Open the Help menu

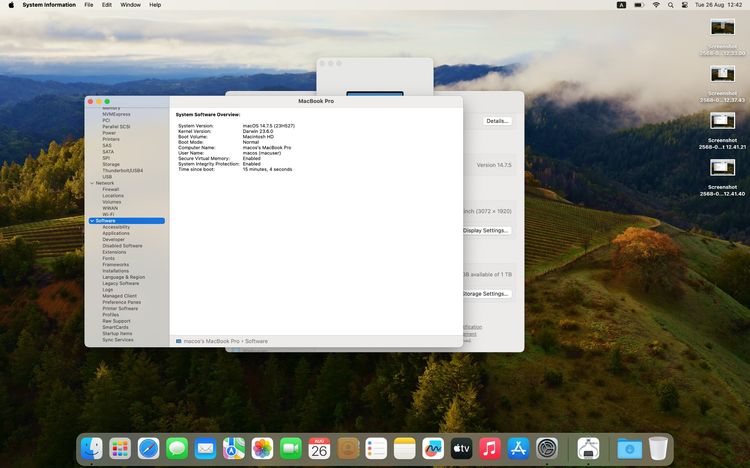(x=155, y=5)
